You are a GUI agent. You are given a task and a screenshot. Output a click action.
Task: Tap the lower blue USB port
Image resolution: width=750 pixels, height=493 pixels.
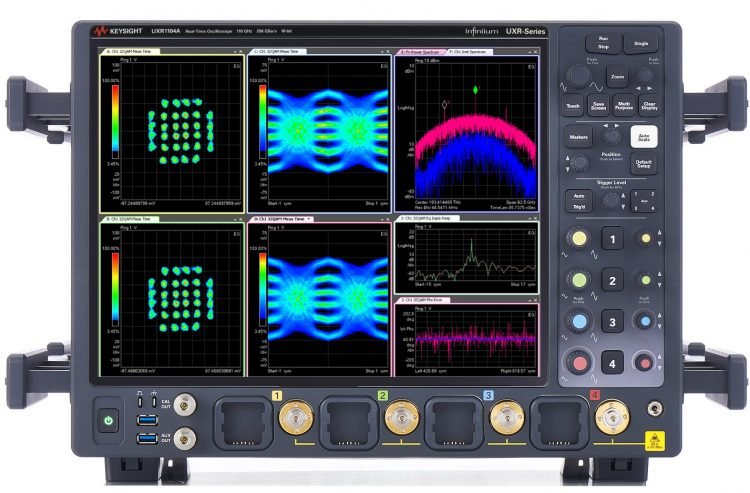tap(147, 438)
